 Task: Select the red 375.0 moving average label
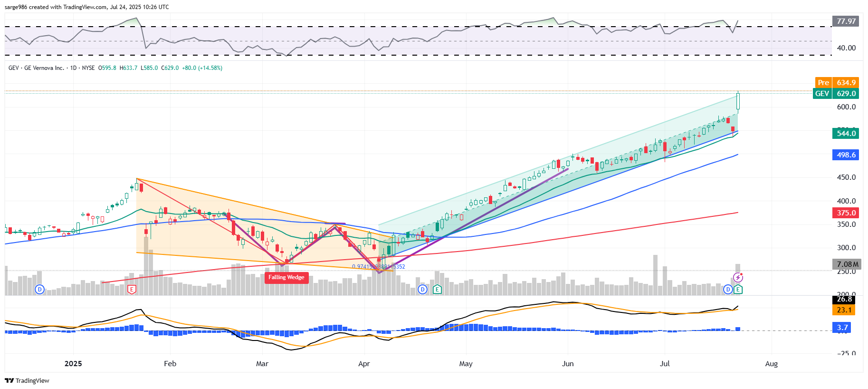846,213
